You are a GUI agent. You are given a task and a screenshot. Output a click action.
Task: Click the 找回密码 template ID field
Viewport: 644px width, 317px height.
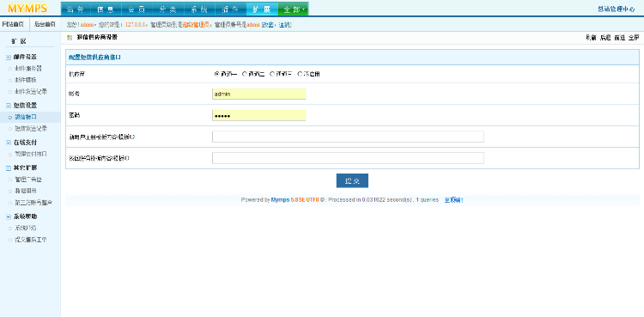pyautogui.click(x=348, y=158)
